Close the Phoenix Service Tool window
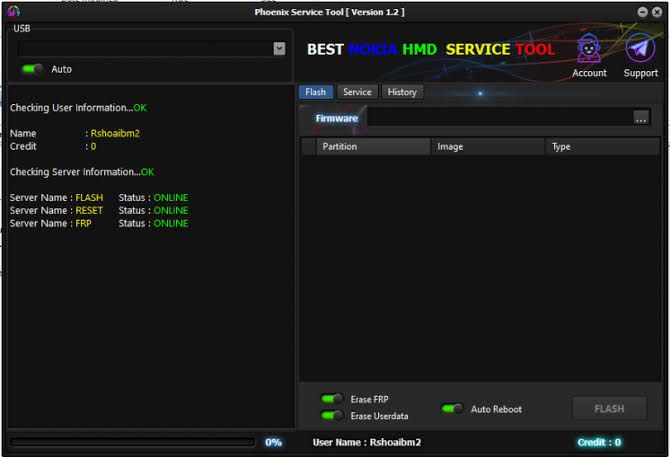Viewport: 670px width, 457px height. [x=657, y=12]
